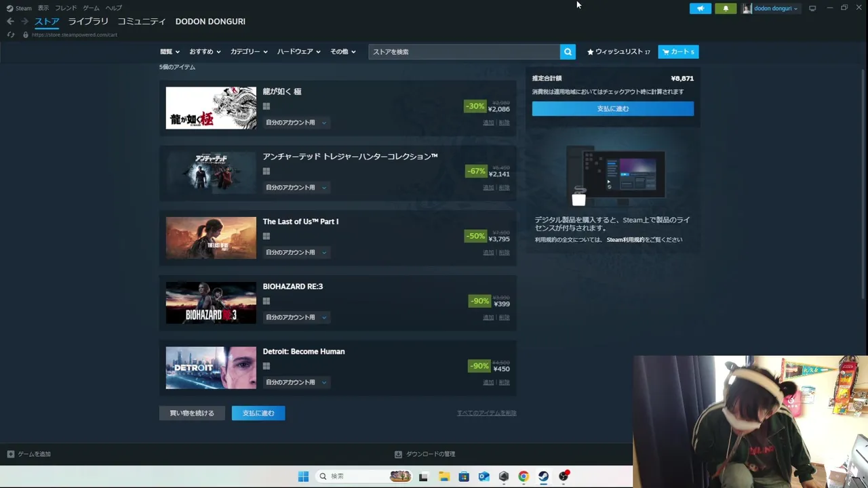Image resolution: width=868 pixels, height=488 pixels.
Task: Open 自分のアカウント用 dropdown for Detroit: Become Human
Action: [x=296, y=383]
